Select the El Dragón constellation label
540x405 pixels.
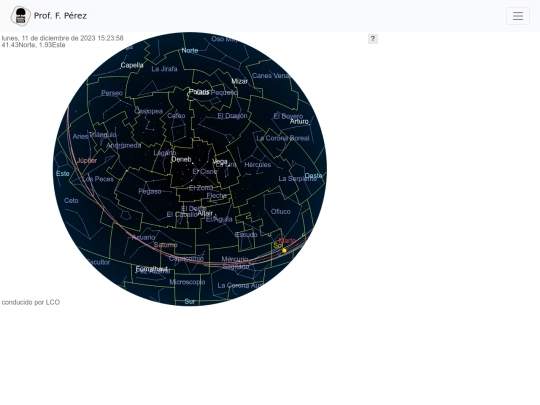(232, 116)
